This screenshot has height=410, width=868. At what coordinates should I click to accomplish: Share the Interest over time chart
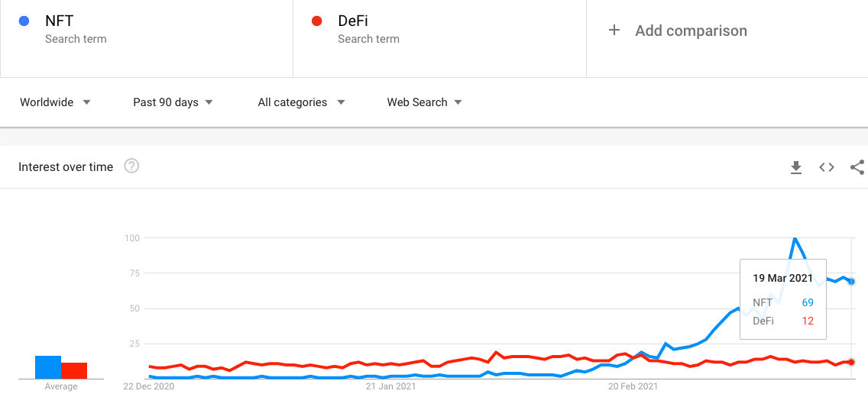857,167
